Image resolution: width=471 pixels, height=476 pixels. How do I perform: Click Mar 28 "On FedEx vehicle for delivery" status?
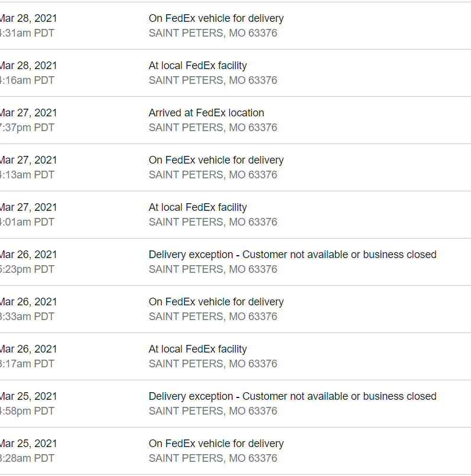coord(216,18)
